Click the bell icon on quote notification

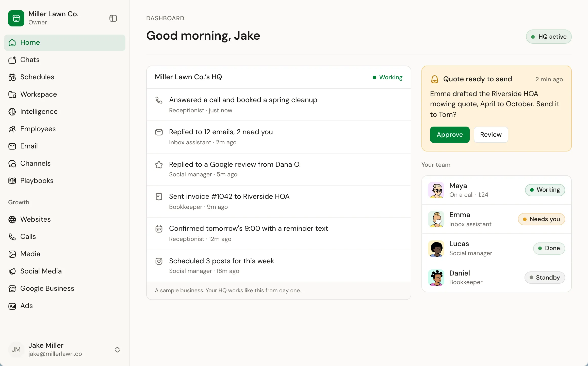point(434,79)
